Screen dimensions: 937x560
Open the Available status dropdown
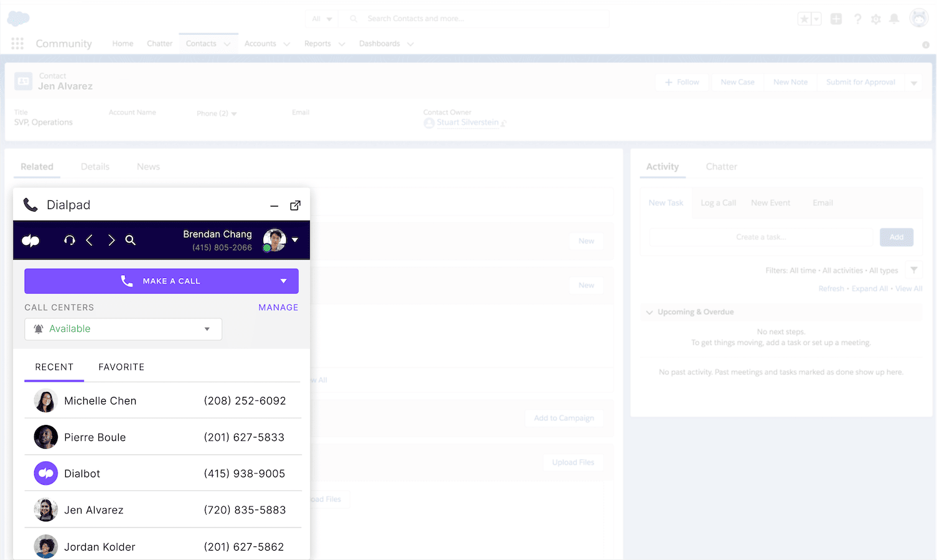(207, 329)
